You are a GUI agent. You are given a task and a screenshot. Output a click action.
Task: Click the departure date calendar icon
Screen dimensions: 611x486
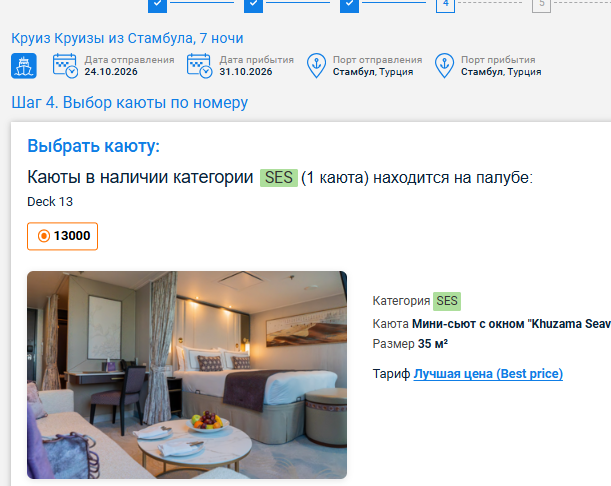coord(65,66)
